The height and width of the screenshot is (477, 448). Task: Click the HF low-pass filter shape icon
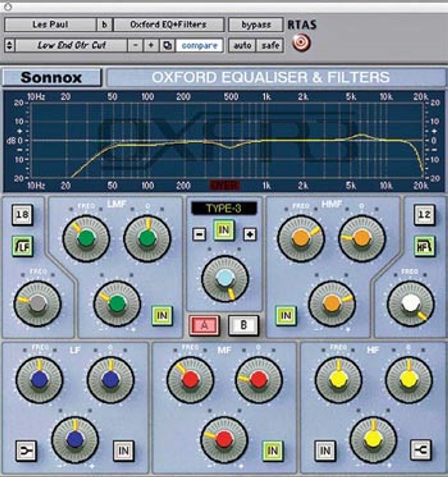(x=424, y=245)
